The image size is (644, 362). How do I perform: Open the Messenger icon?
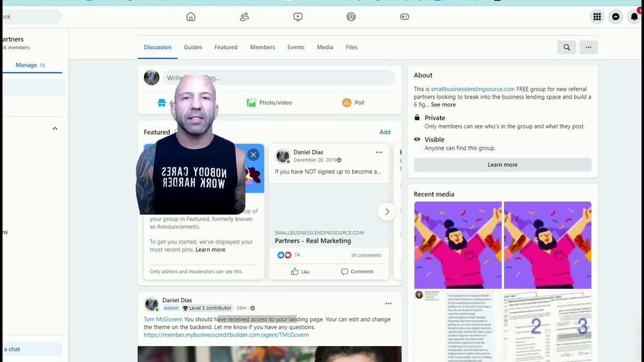pyautogui.click(x=615, y=17)
